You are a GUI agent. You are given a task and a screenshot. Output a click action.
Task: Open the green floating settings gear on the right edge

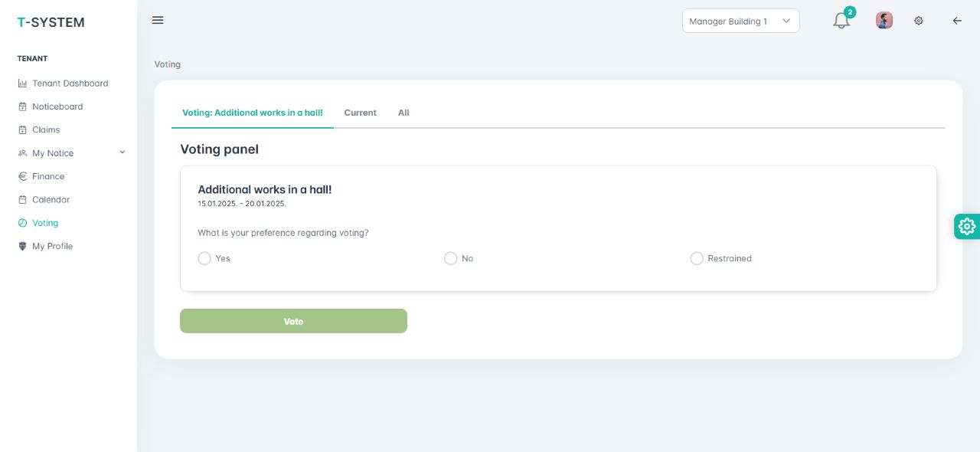966,226
